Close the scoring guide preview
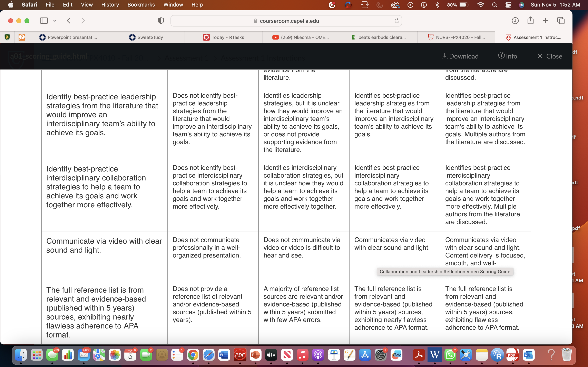The height and width of the screenshot is (367, 588). [549, 56]
